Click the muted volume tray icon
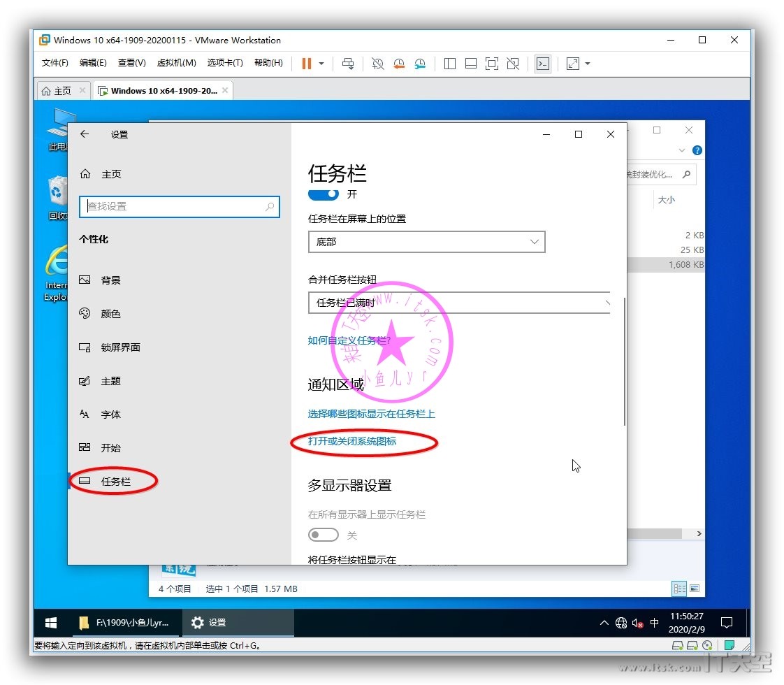The width and height of the screenshot is (784, 685). click(637, 623)
